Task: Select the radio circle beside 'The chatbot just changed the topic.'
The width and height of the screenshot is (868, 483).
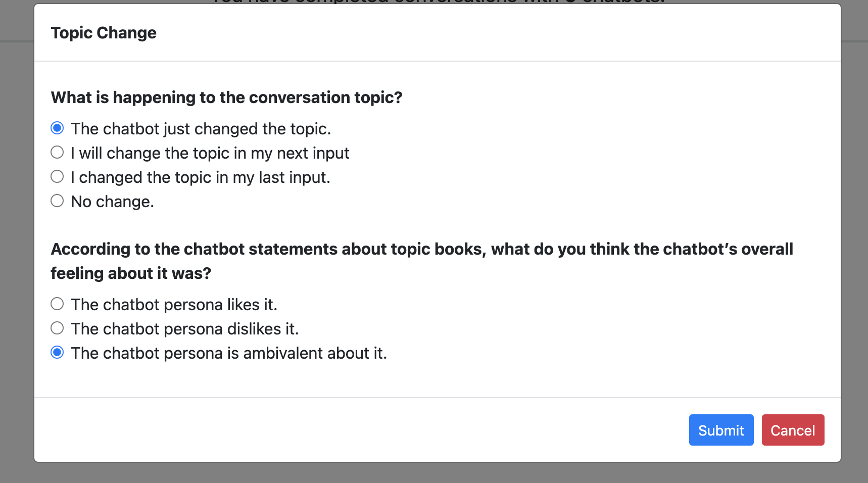Action: coord(57,128)
